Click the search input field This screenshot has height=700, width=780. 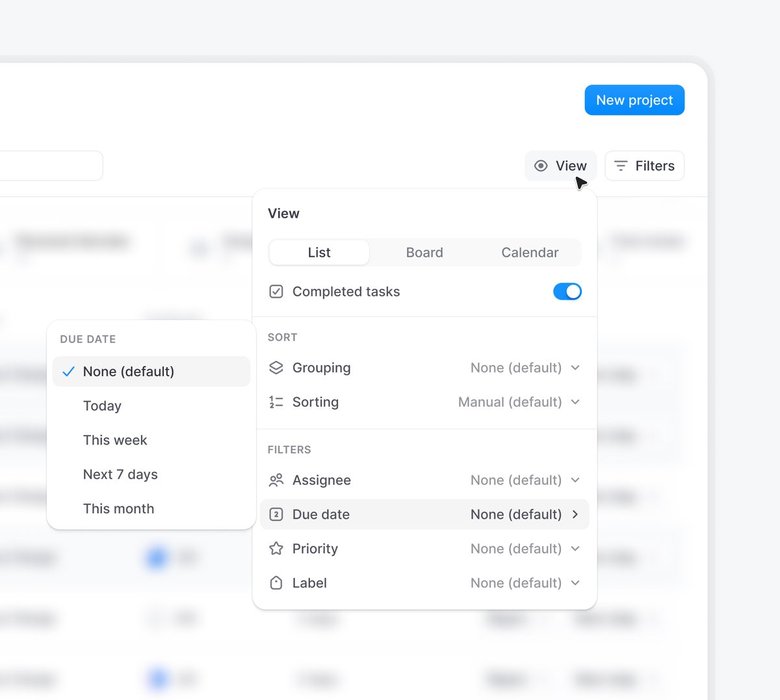tap(50, 166)
